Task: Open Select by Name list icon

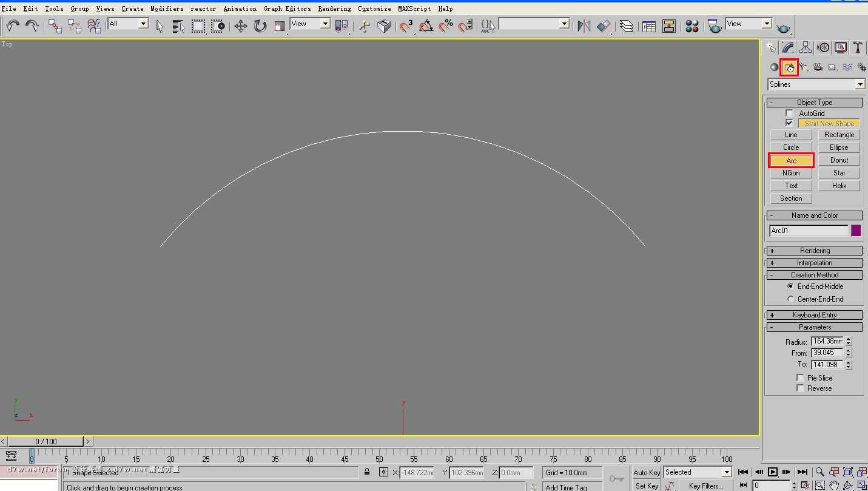Action: pos(179,25)
